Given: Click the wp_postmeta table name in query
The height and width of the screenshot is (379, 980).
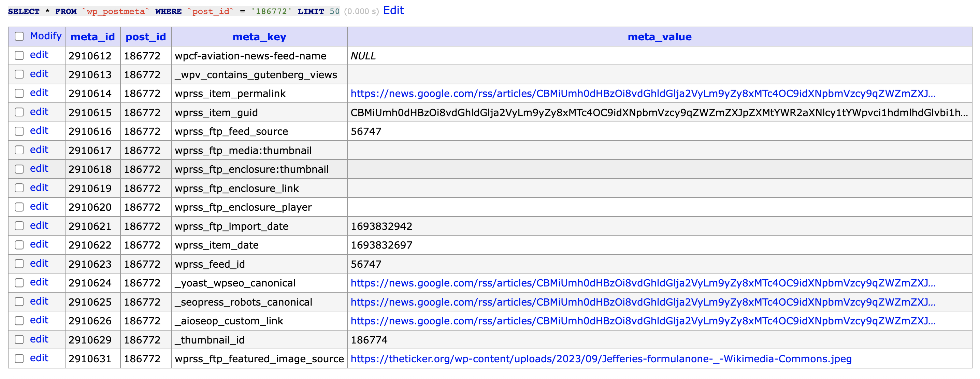Looking at the screenshot, I should pyautogui.click(x=116, y=11).
